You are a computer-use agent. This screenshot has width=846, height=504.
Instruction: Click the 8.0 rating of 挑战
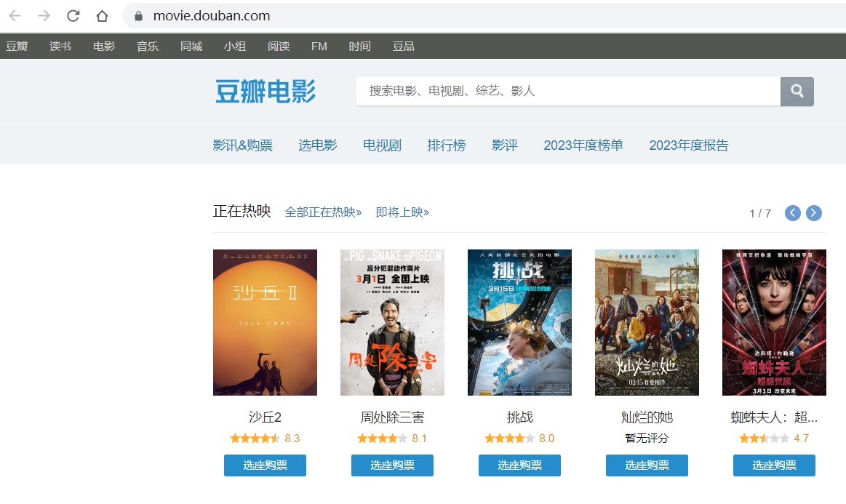546,438
